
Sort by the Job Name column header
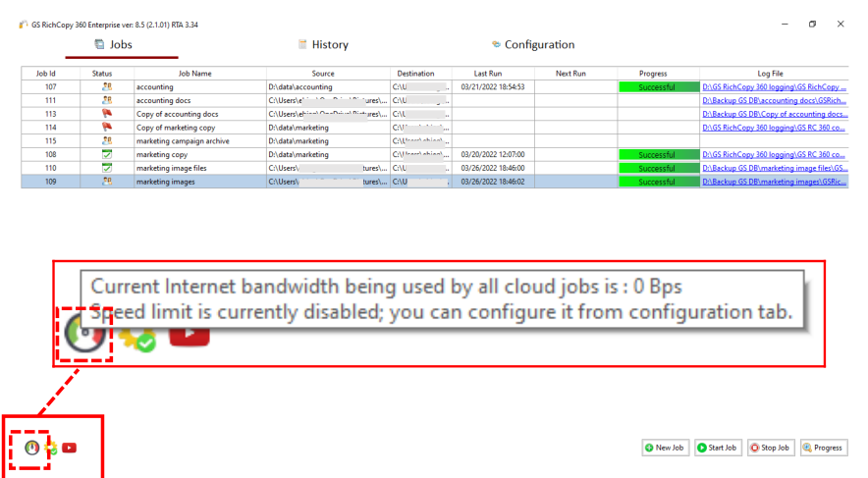(x=200, y=73)
